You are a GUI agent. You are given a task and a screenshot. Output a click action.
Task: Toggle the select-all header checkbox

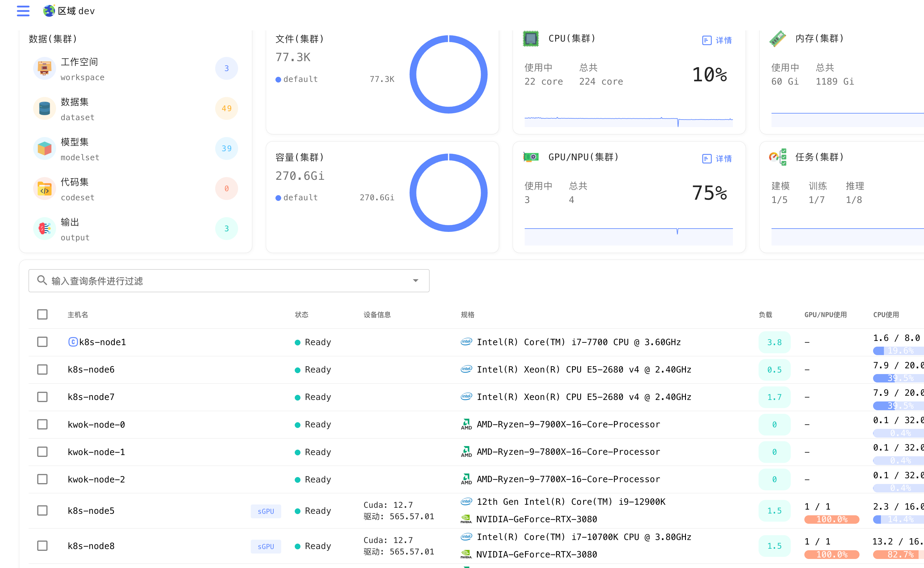[x=42, y=314]
